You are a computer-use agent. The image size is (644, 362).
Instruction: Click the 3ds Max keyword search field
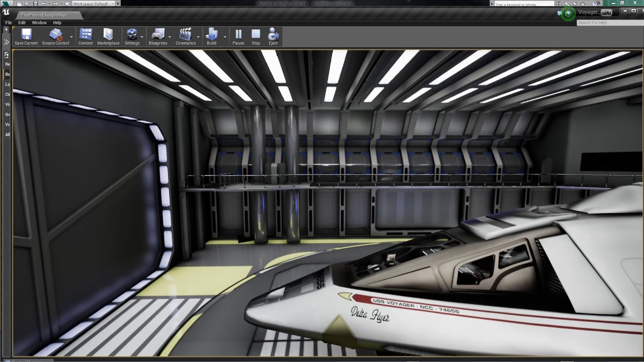524,4
